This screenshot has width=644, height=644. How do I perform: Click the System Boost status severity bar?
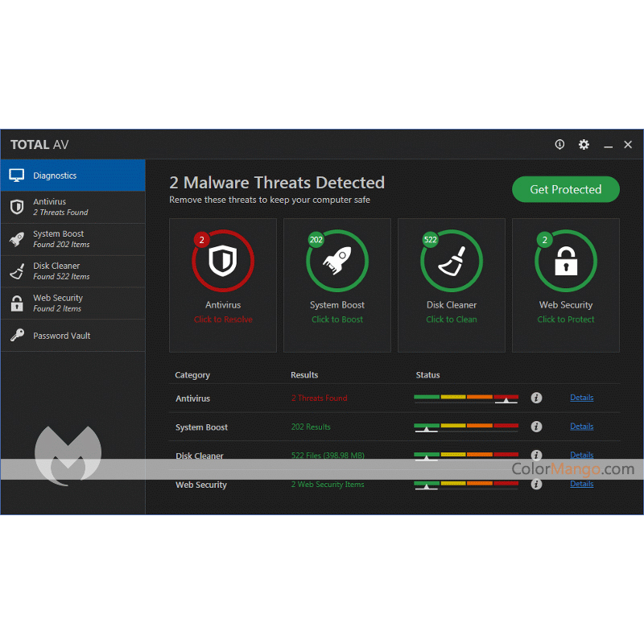click(x=466, y=427)
